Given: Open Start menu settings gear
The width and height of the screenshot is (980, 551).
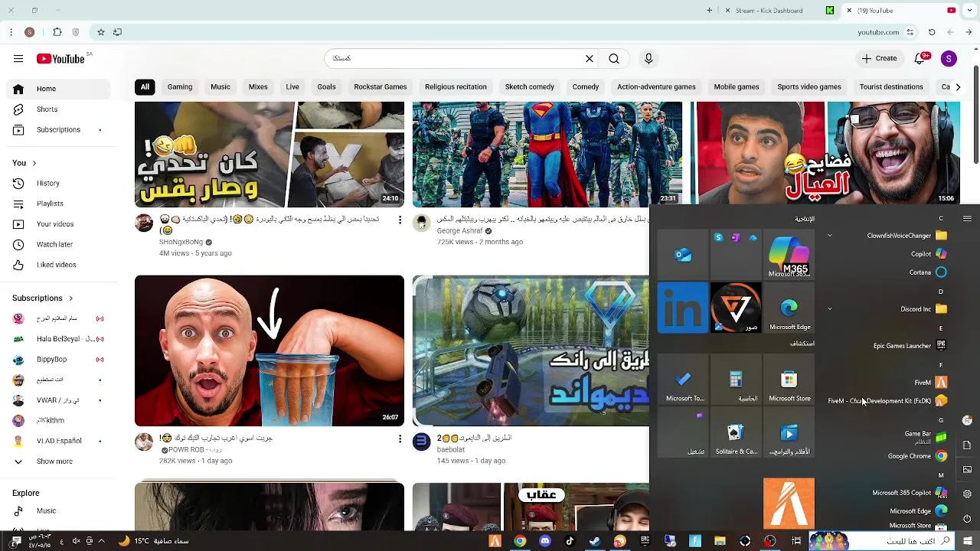Looking at the screenshot, I should point(967,494).
